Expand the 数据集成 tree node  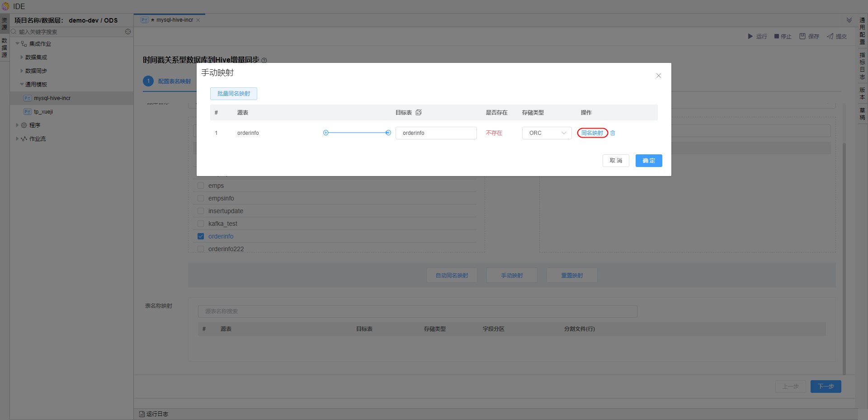(22, 57)
